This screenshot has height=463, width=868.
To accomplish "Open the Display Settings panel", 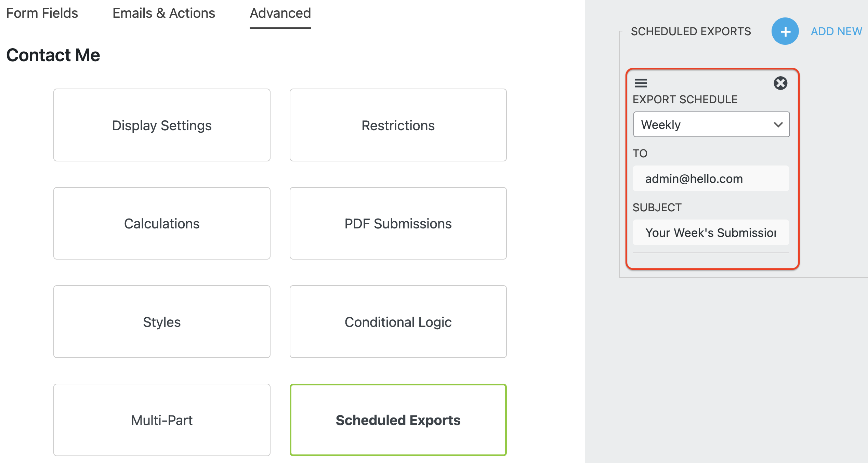I will tap(161, 125).
